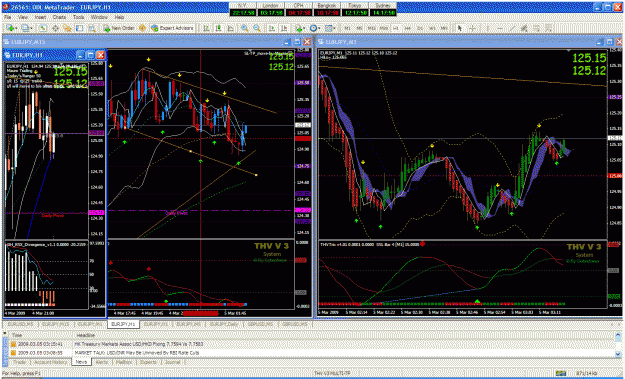Open the Tools menu
This screenshot has width=625, height=379.
(x=79, y=18)
